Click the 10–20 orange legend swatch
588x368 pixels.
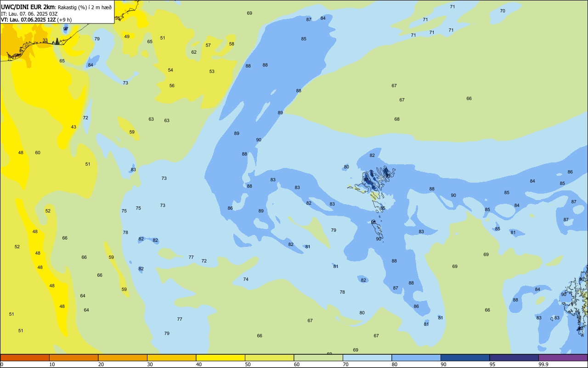pyautogui.click(x=73, y=357)
